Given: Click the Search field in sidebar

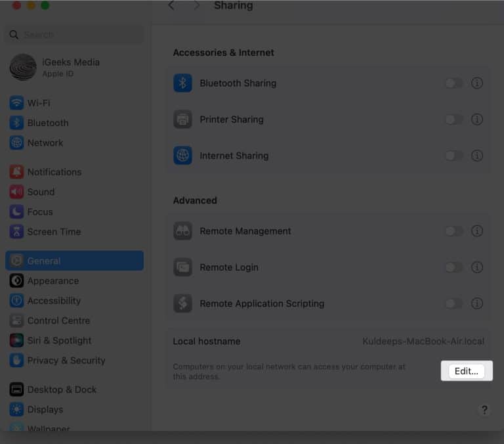Looking at the screenshot, I should [x=75, y=35].
